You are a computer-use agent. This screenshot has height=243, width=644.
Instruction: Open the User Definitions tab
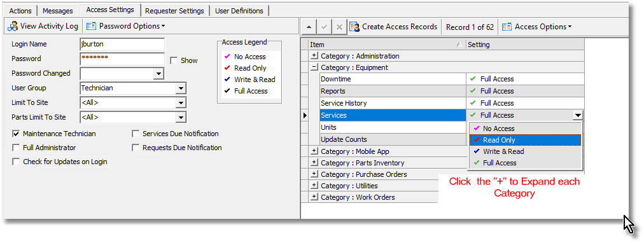(x=239, y=11)
